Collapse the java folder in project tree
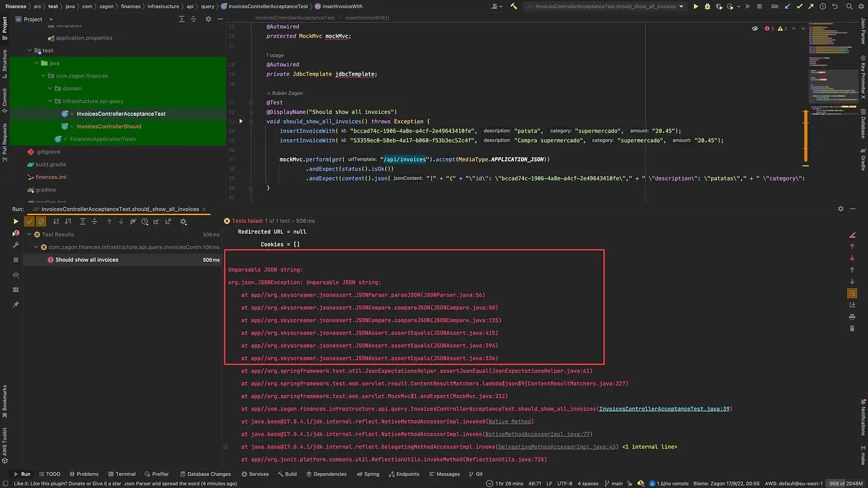The width and height of the screenshot is (868, 488). tap(36, 63)
